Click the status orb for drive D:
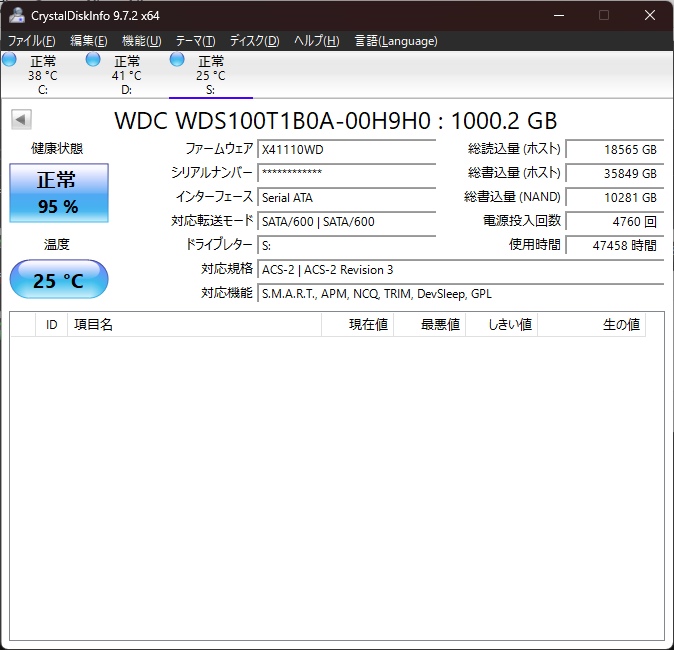Image resolution: width=674 pixels, height=650 pixels. click(94, 60)
